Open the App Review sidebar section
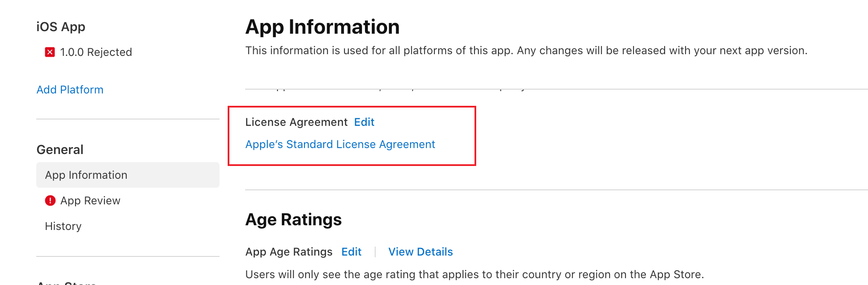Screen dimensions: 868x285 point(90,201)
